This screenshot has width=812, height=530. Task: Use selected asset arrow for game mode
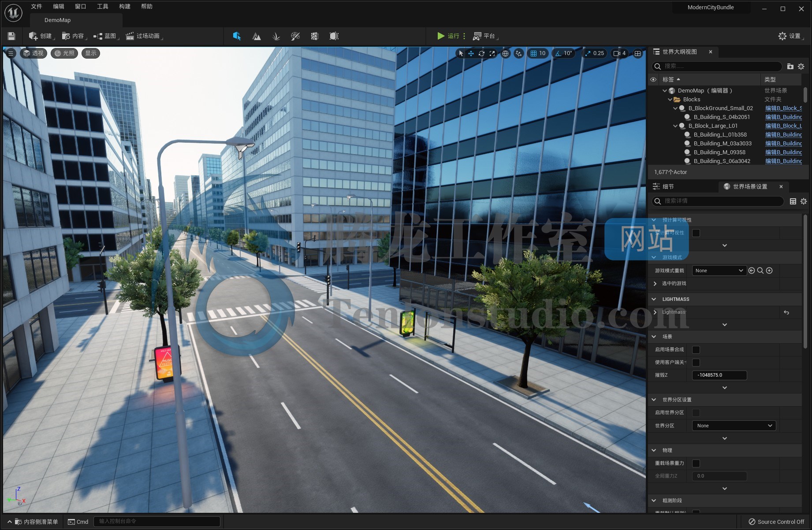[752, 271]
